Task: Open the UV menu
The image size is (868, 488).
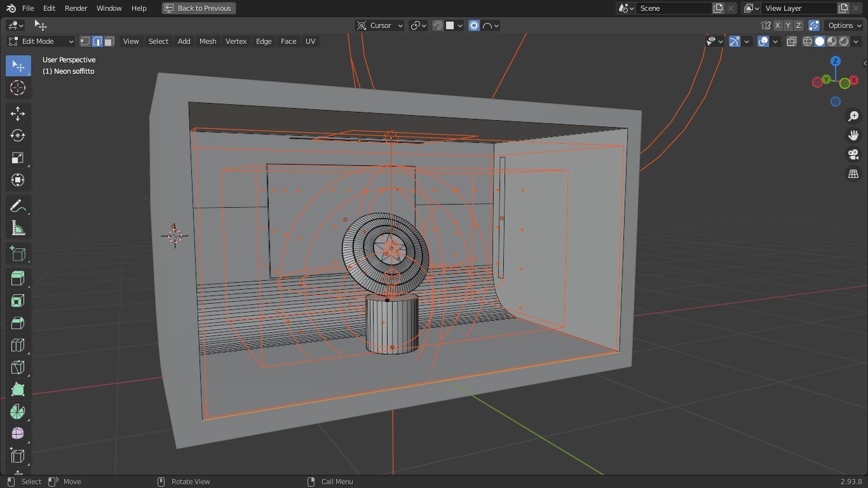Action: click(x=310, y=41)
